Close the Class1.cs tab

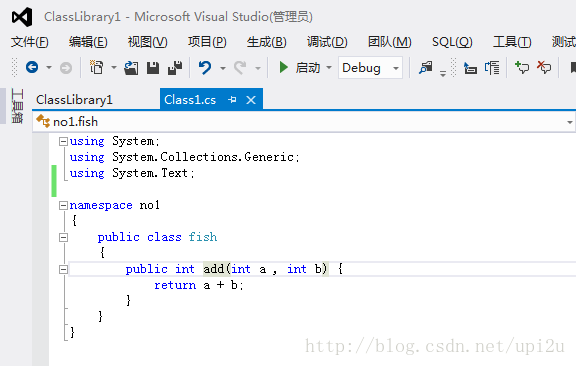(251, 100)
